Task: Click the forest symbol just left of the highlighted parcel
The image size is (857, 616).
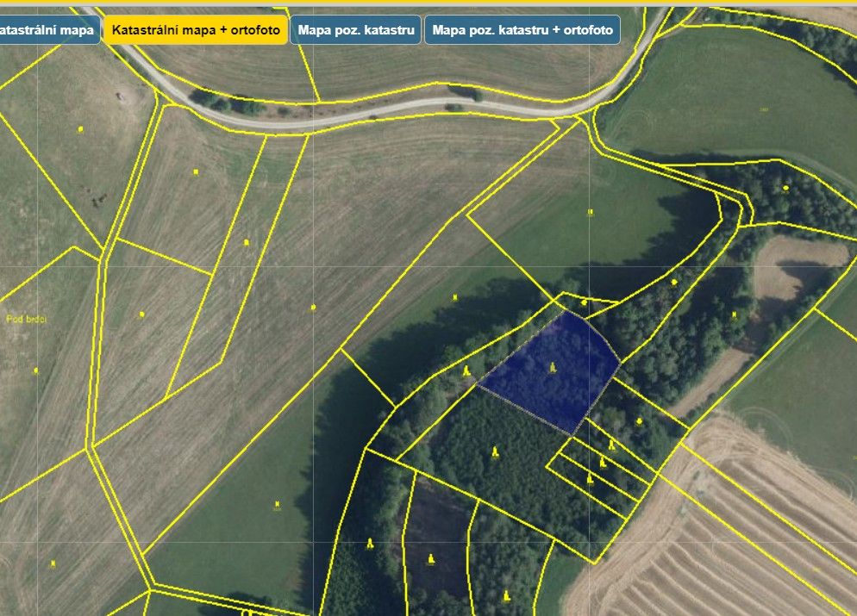Action: click(x=466, y=371)
